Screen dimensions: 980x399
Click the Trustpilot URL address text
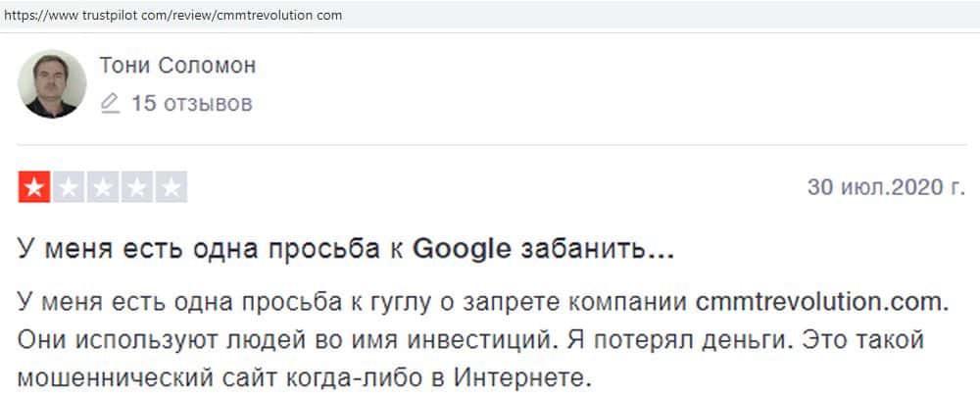172,16
